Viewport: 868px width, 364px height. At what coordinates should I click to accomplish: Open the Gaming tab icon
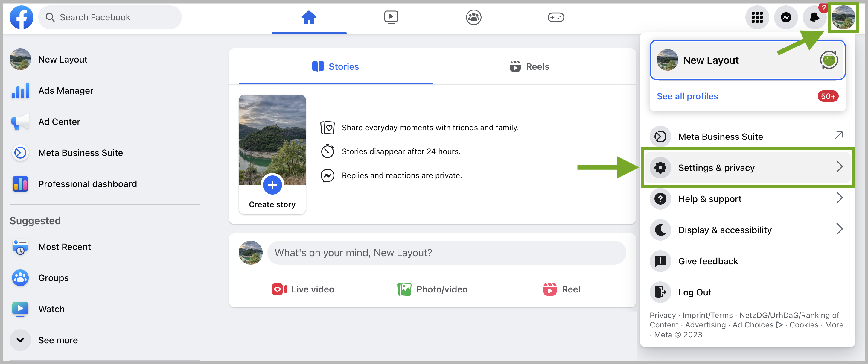556,17
